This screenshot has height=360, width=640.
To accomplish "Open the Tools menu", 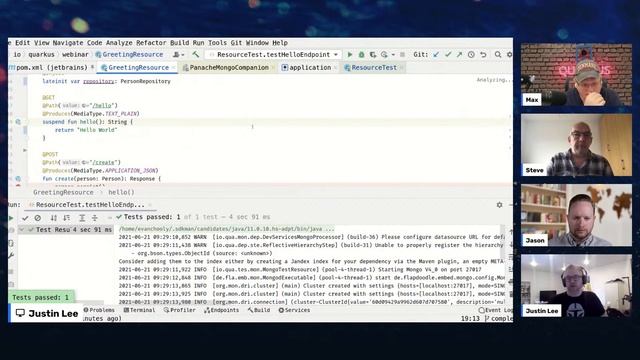I will click(x=217, y=42).
